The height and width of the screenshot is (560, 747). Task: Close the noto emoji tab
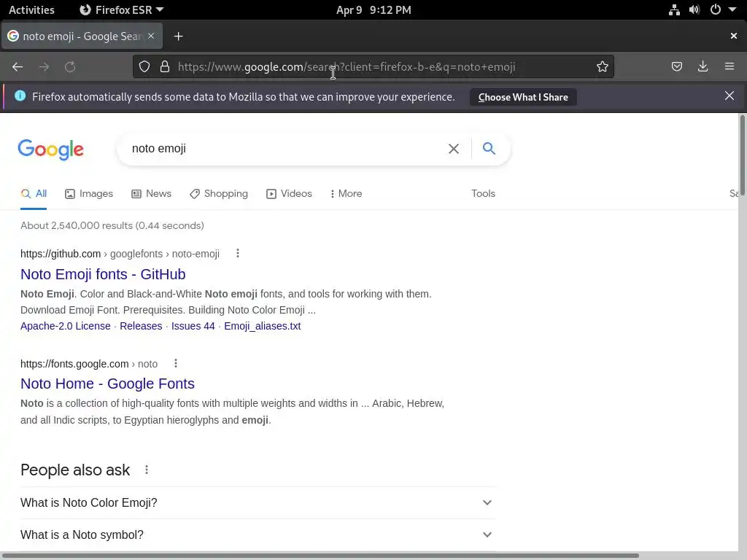pyautogui.click(x=151, y=36)
